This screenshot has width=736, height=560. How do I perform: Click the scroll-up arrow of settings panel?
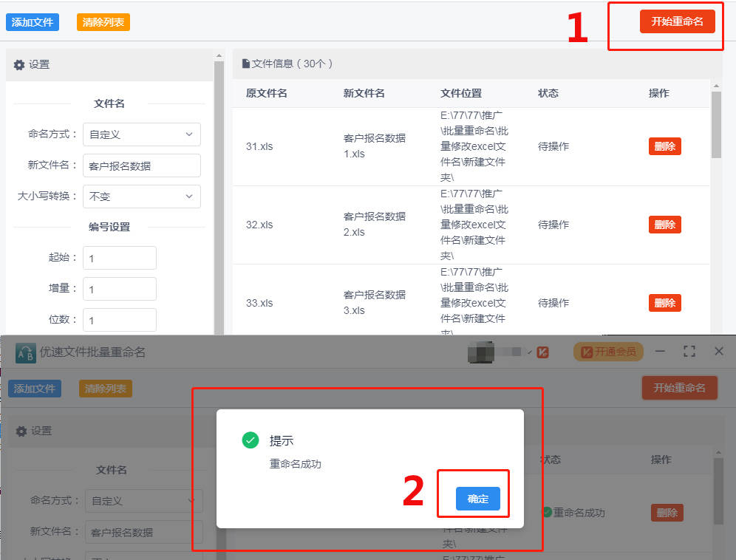click(x=219, y=55)
